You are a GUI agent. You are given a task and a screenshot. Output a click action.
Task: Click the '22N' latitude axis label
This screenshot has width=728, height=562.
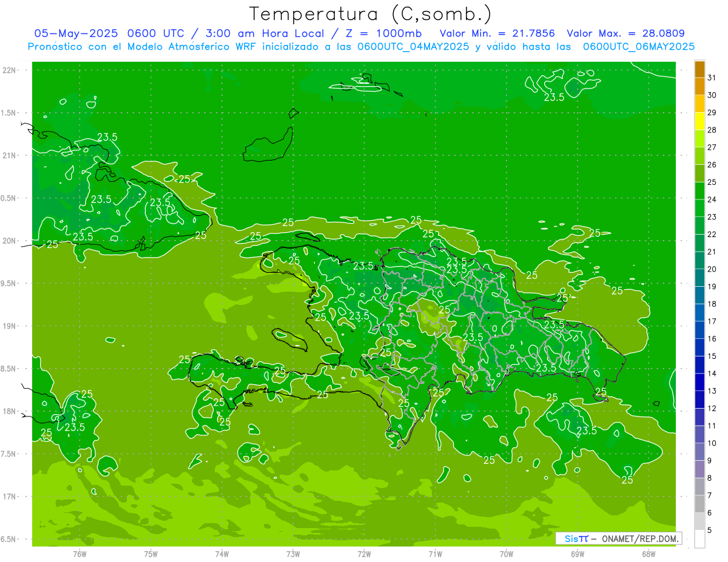tap(10, 70)
